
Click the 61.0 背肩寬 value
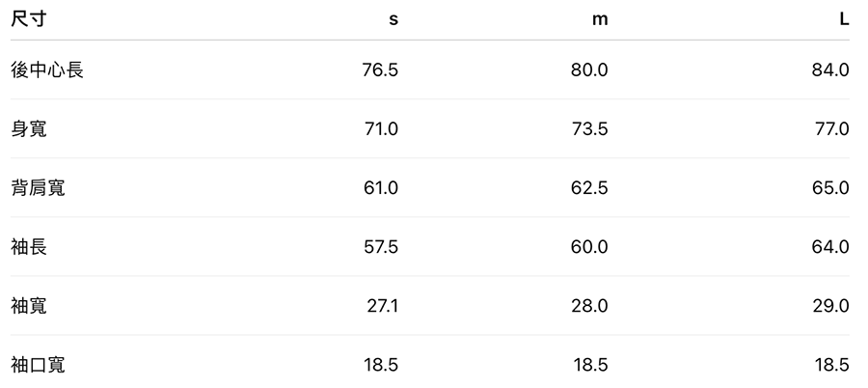380,187
